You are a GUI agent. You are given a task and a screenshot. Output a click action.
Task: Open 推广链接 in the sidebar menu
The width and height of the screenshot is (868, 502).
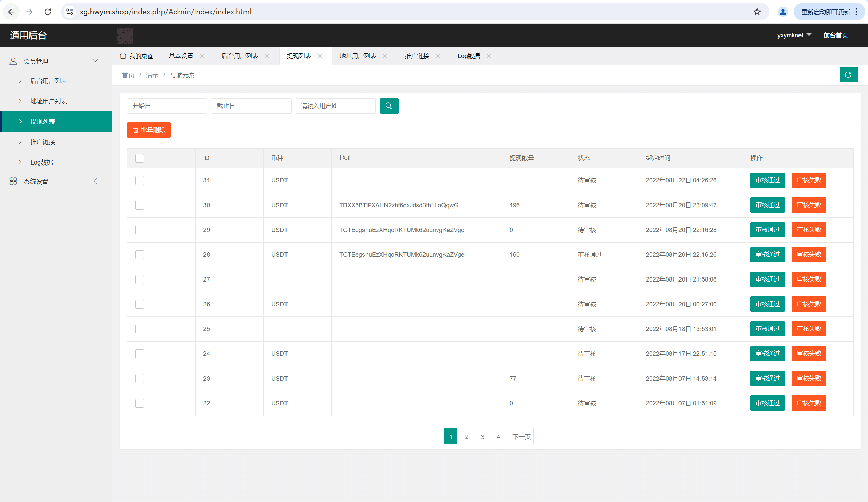(x=43, y=142)
